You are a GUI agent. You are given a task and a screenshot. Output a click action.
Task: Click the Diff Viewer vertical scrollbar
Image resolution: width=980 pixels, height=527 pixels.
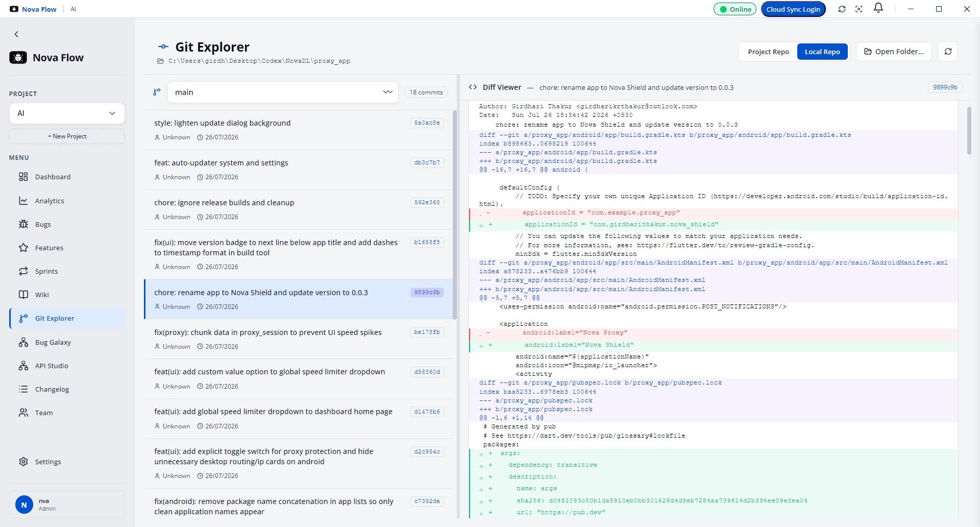(x=969, y=130)
